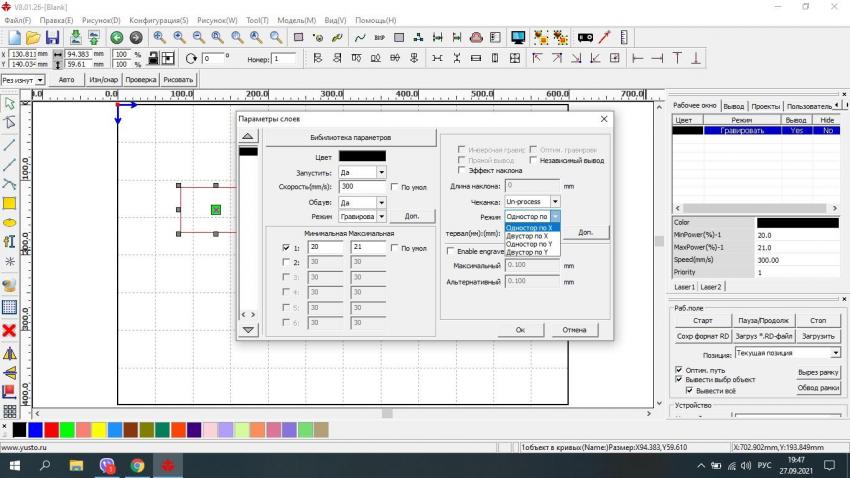The width and height of the screenshot is (850, 478).
Task: Expand the Запустить dropdown
Action: 381,172
